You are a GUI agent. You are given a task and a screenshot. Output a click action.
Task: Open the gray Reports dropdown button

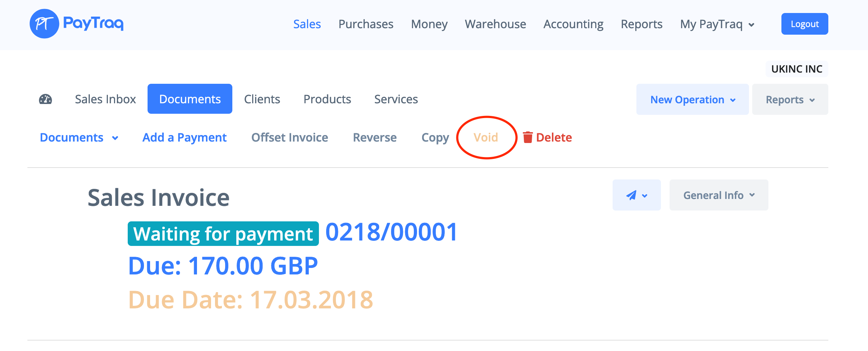pyautogui.click(x=790, y=100)
